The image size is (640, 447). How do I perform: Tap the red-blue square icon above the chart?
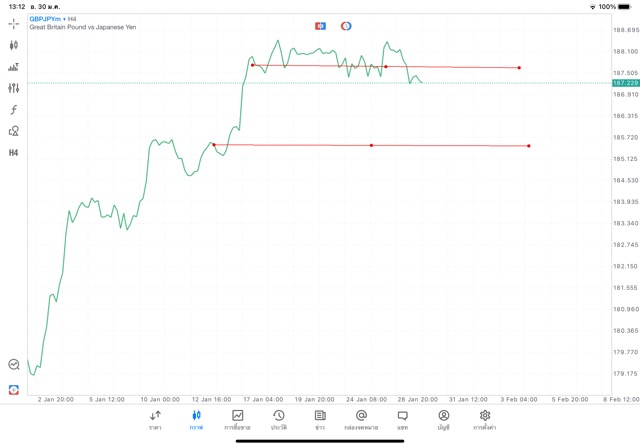pos(320,26)
